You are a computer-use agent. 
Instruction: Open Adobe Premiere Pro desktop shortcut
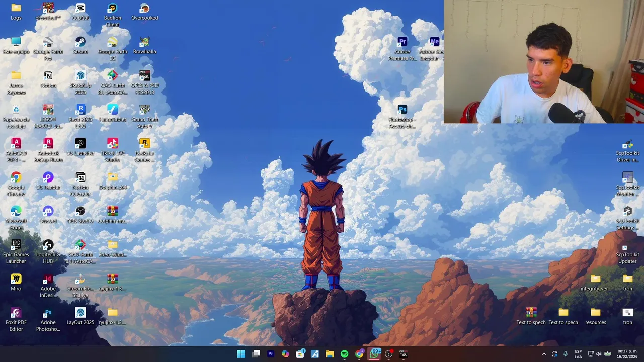(403, 49)
